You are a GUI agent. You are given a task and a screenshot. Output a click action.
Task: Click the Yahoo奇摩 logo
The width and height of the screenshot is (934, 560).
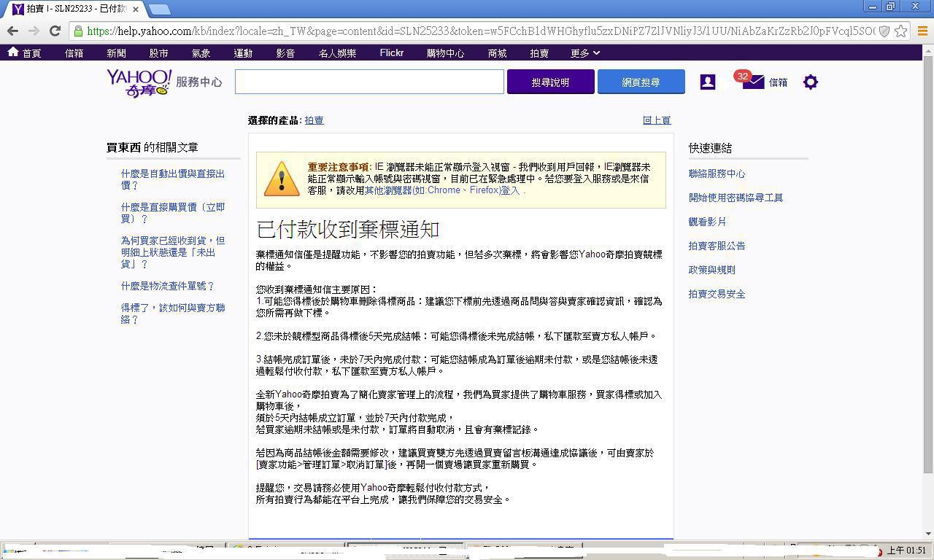[139, 82]
